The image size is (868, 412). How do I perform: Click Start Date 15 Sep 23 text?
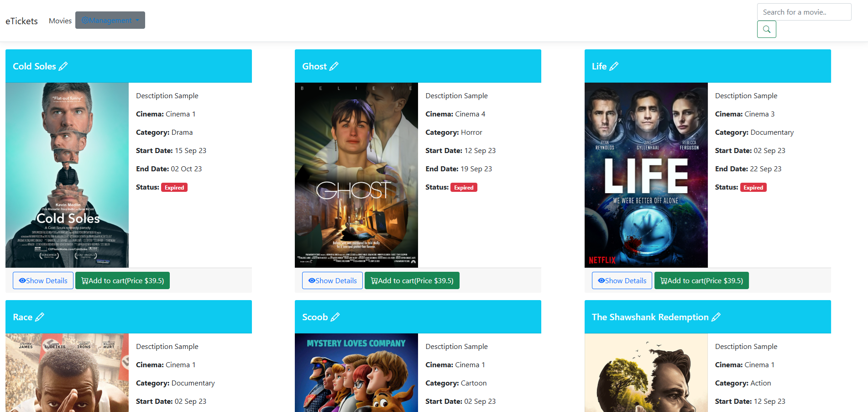(x=171, y=151)
